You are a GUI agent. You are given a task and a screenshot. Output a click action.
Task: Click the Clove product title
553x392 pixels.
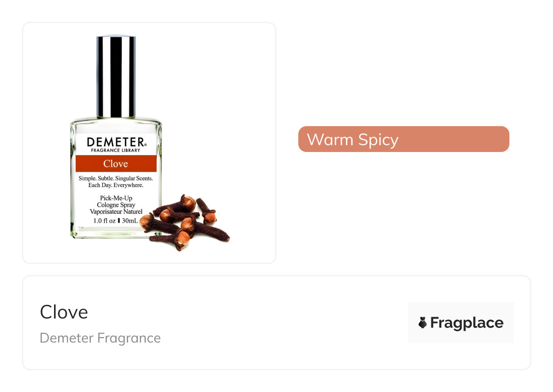tap(64, 312)
